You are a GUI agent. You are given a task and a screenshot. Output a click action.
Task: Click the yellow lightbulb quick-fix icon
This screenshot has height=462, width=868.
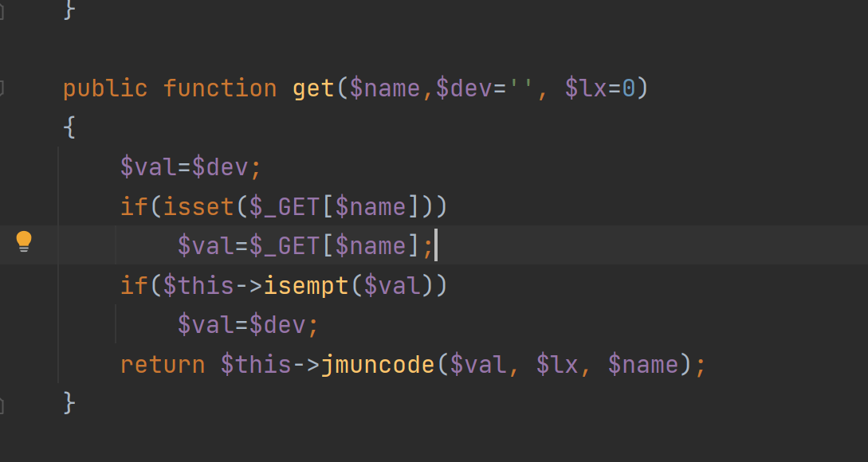24,242
